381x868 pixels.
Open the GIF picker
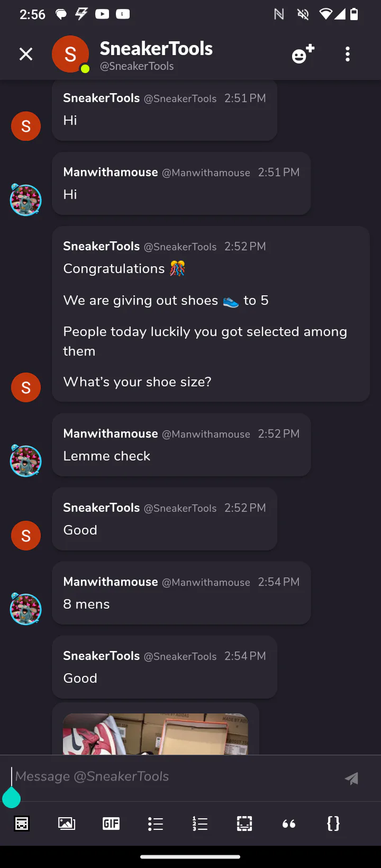tap(111, 824)
